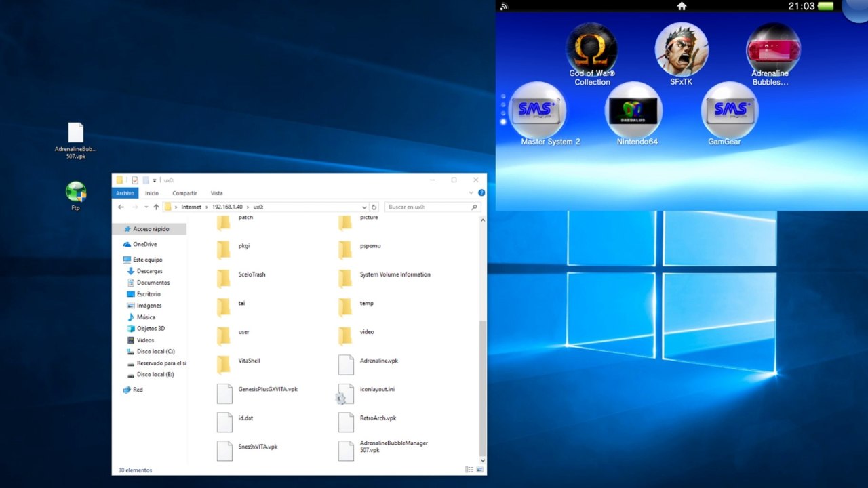Open the address bar history dropdown
868x488 pixels.
tap(364, 207)
